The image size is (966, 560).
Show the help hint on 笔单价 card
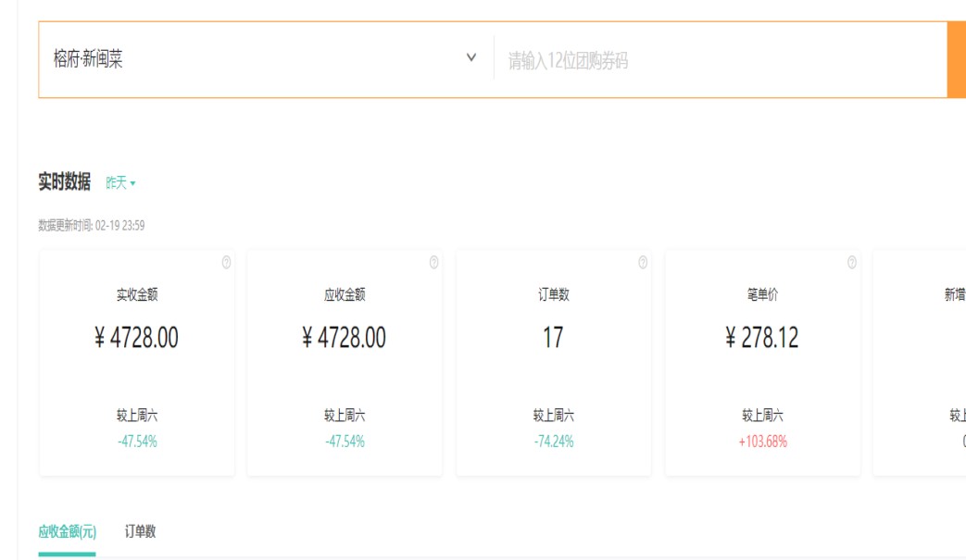pos(852,263)
